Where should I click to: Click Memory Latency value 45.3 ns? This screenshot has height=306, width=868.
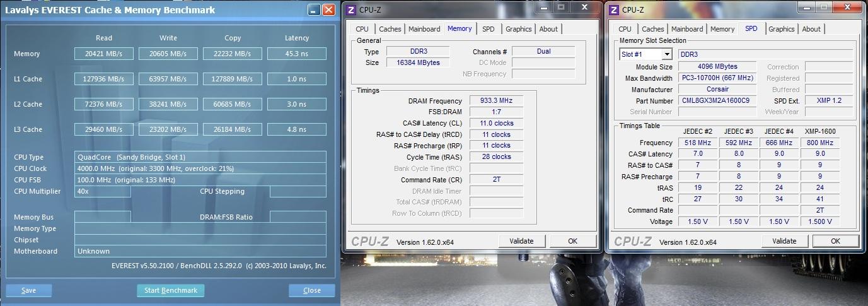297,54
